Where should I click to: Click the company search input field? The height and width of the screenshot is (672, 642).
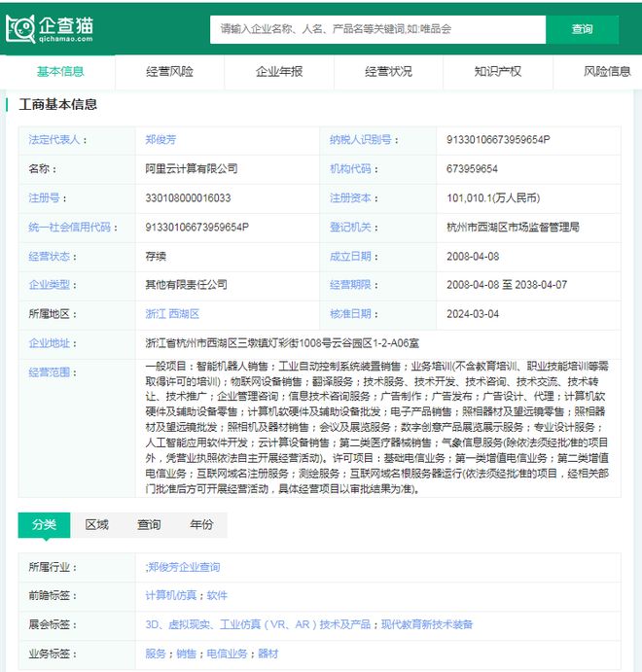click(x=377, y=29)
